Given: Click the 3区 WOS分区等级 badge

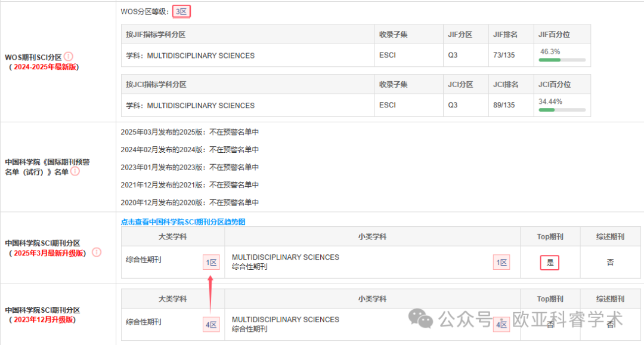Looking at the screenshot, I should pos(181,11).
